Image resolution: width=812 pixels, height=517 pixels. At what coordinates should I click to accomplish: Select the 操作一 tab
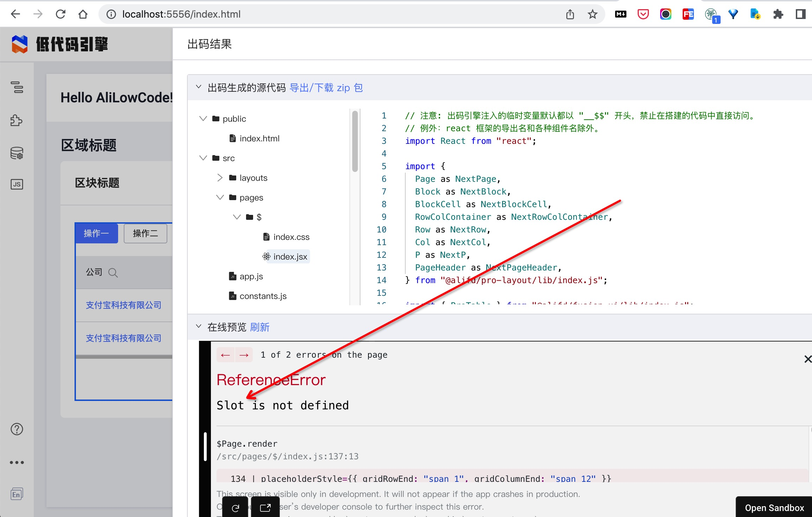click(96, 233)
